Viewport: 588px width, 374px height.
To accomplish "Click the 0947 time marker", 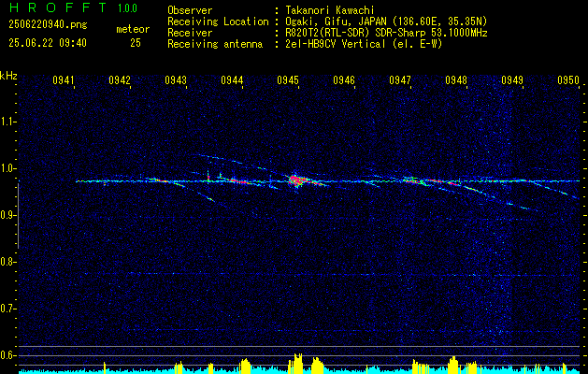I will (x=400, y=80).
